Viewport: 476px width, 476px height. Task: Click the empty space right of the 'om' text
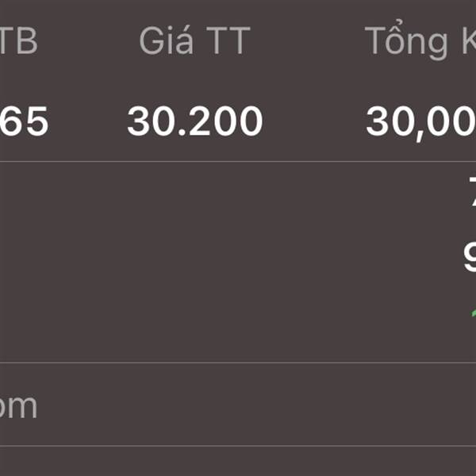tap(256, 404)
